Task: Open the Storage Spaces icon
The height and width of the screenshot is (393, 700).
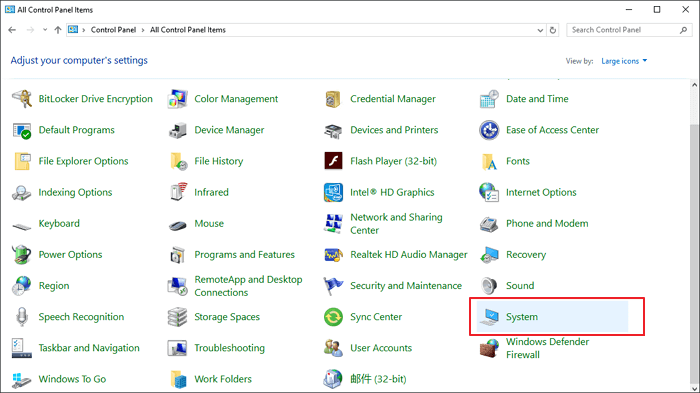Action: pyautogui.click(x=177, y=317)
